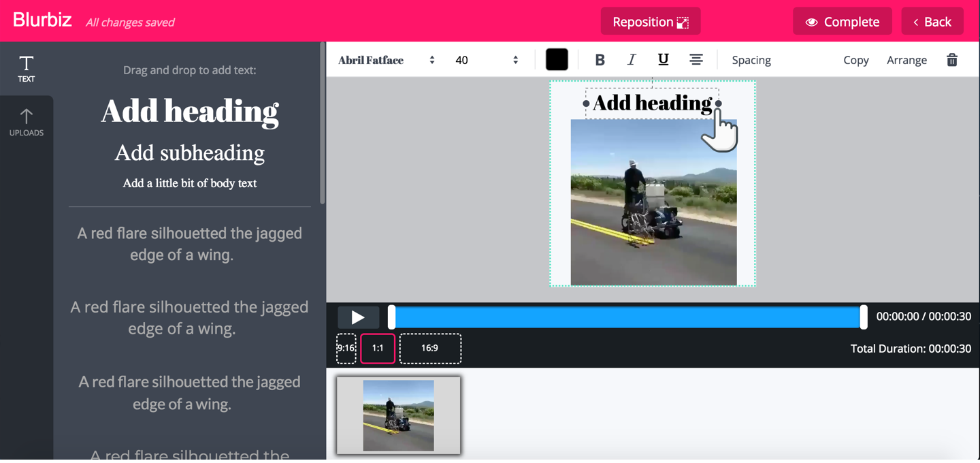Click the All changes saved status
Viewport: 980px width, 463px height.
pos(130,22)
